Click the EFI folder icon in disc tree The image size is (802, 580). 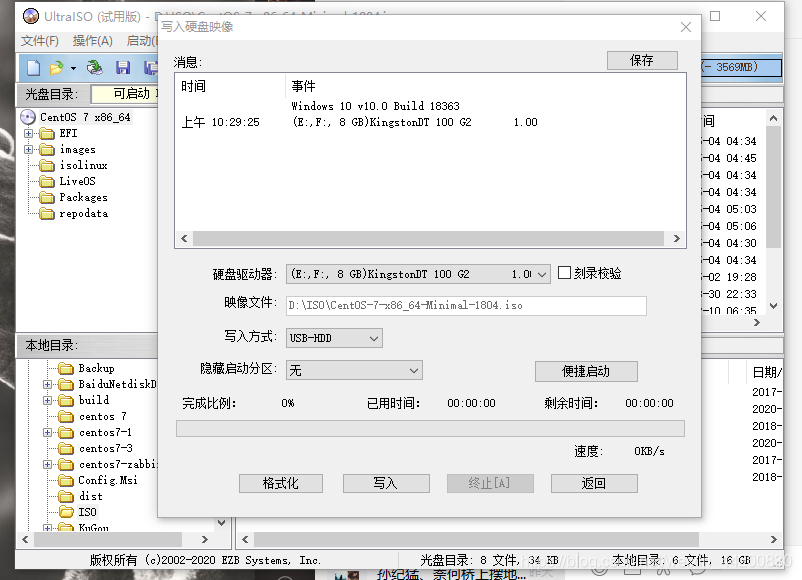pyautogui.click(x=47, y=133)
